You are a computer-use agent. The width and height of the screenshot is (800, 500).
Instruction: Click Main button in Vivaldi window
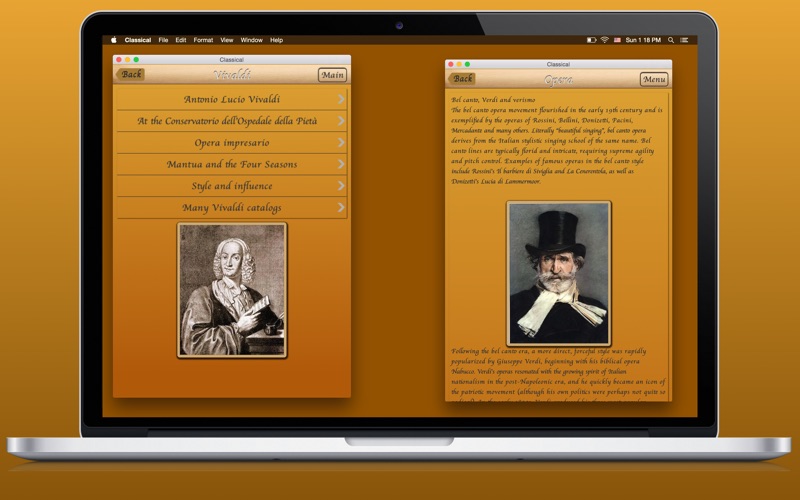pos(333,75)
